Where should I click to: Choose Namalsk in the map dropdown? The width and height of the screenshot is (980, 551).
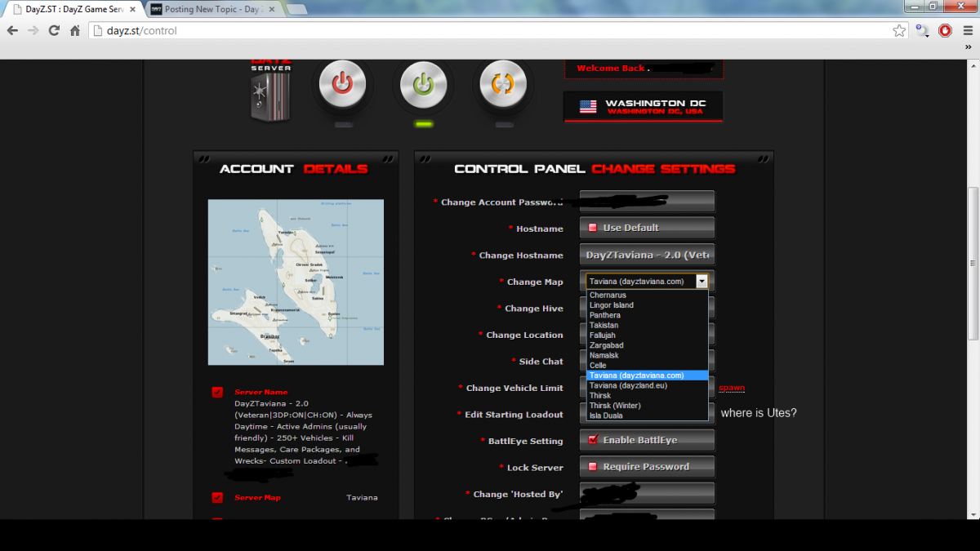pos(605,356)
